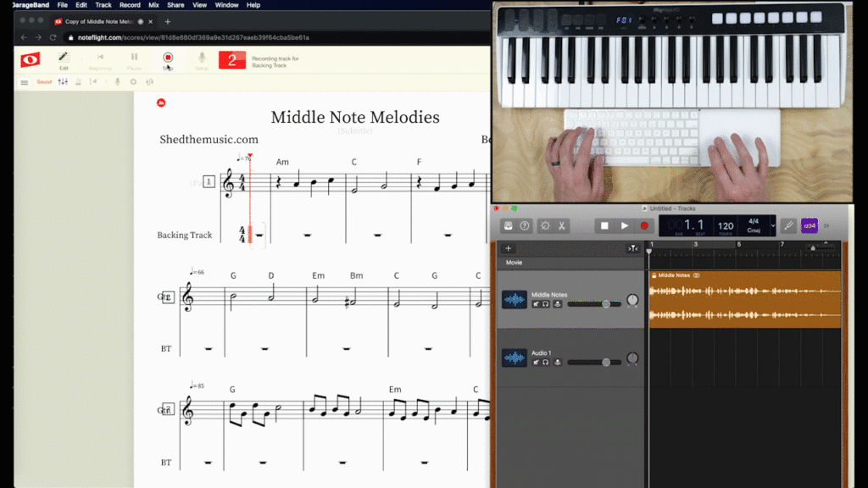Click the Stop recording icon in Noteflight toolbar

point(167,58)
